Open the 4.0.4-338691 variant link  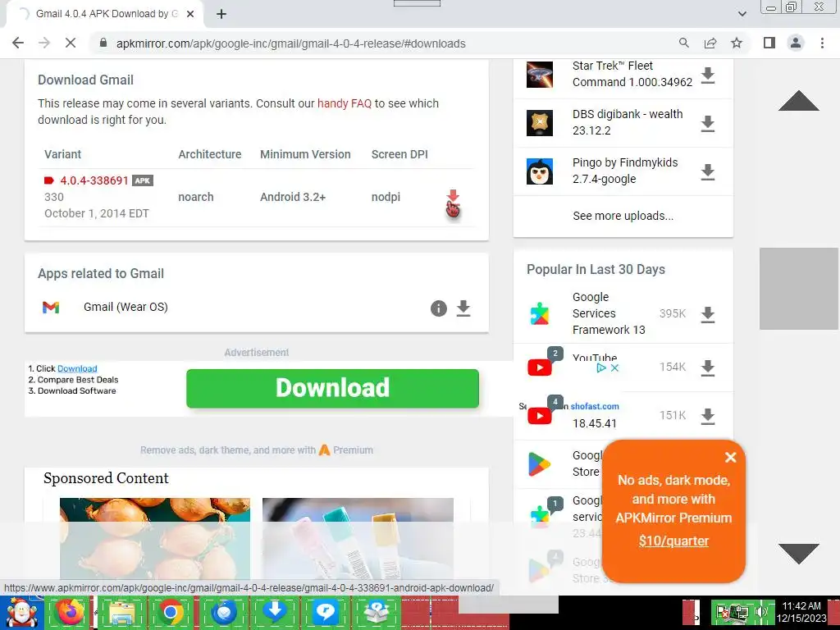coord(94,180)
